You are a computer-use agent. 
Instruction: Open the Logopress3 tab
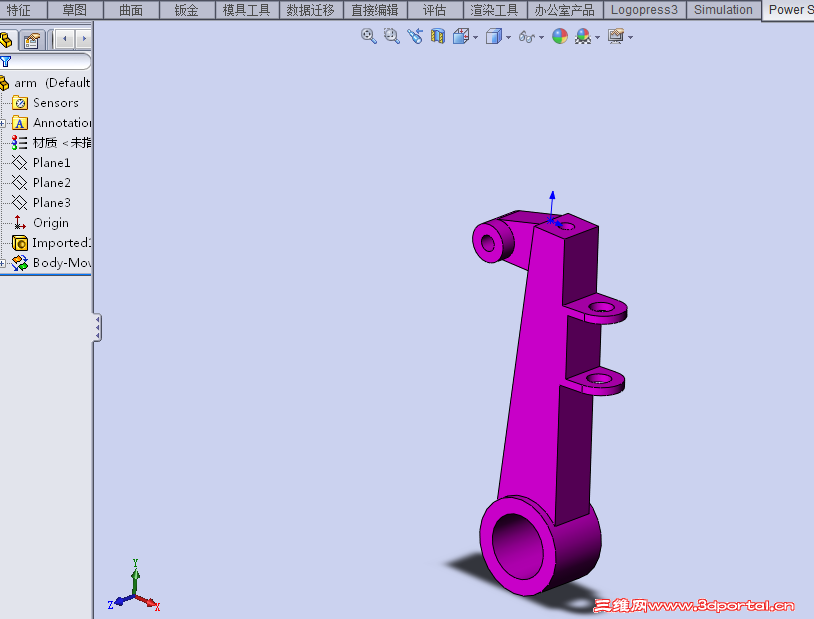click(644, 10)
